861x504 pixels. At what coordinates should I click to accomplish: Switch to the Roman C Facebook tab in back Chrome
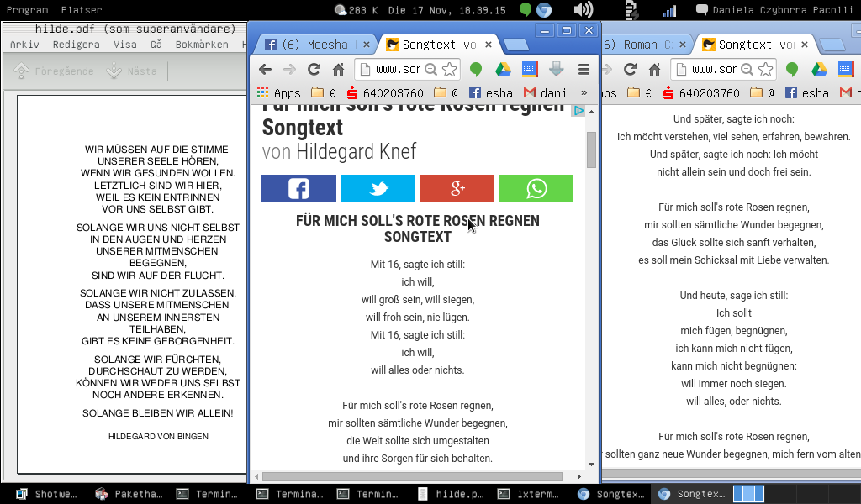(x=640, y=45)
